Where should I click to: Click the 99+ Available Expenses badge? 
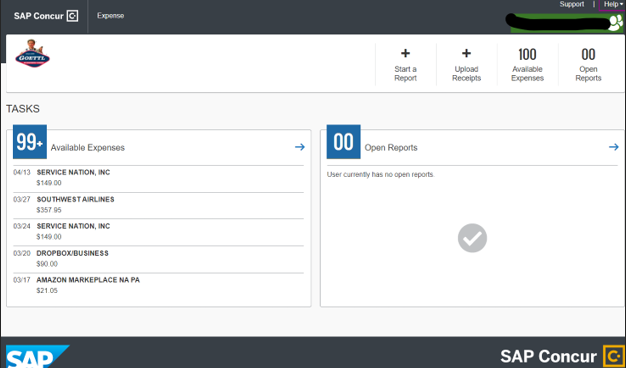tap(30, 142)
